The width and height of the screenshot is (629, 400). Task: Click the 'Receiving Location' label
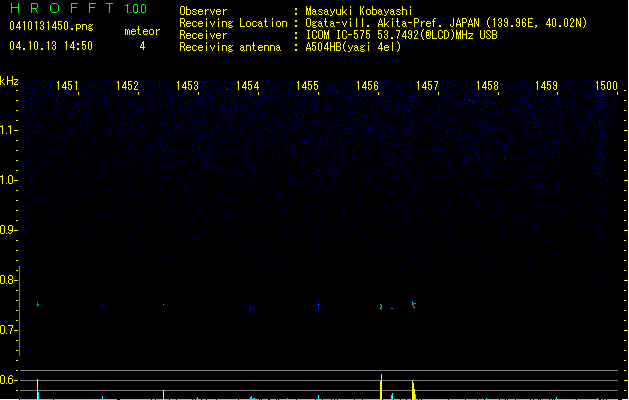click(x=233, y=23)
